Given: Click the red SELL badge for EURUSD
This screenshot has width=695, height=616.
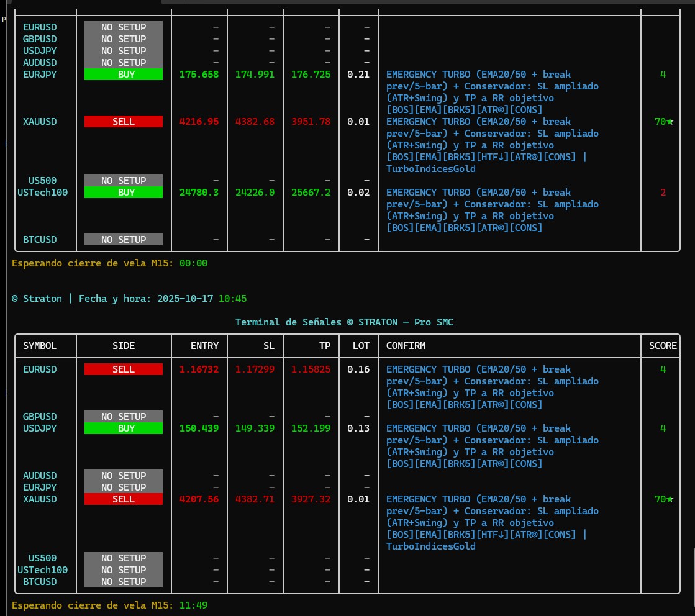Looking at the screenshot, I should (x=123, y=369).
